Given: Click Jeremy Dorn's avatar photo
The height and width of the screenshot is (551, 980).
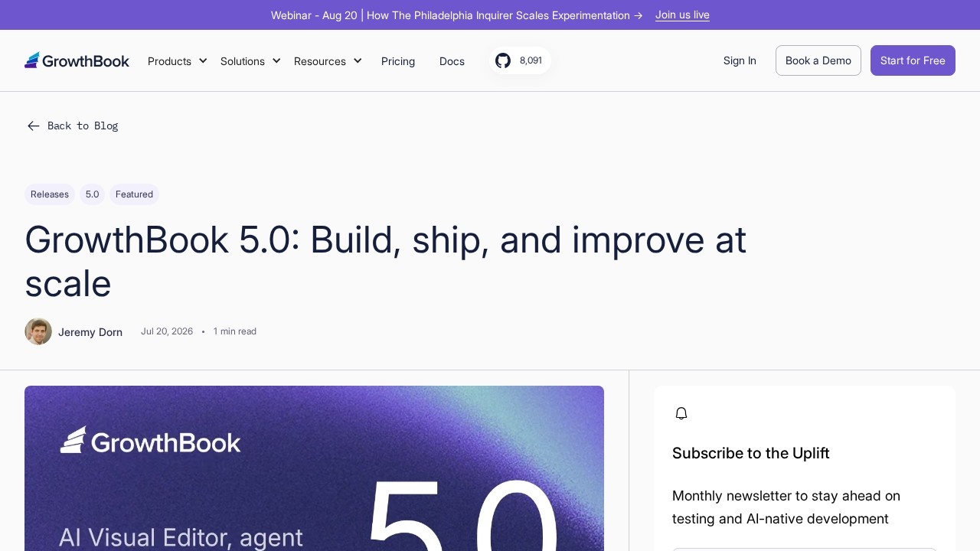Looking at the screenshot, I should click(x=38, y=331).
